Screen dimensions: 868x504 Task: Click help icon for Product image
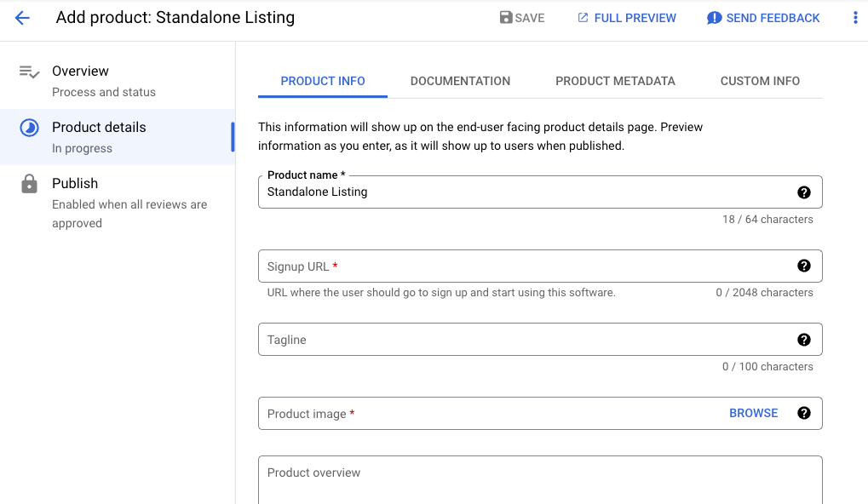[803, 413]
